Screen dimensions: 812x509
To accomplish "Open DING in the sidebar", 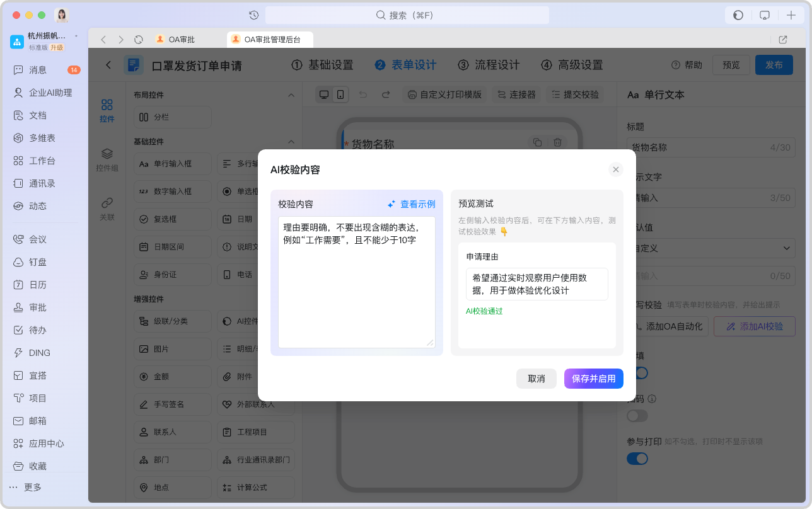I will (44, 353).
